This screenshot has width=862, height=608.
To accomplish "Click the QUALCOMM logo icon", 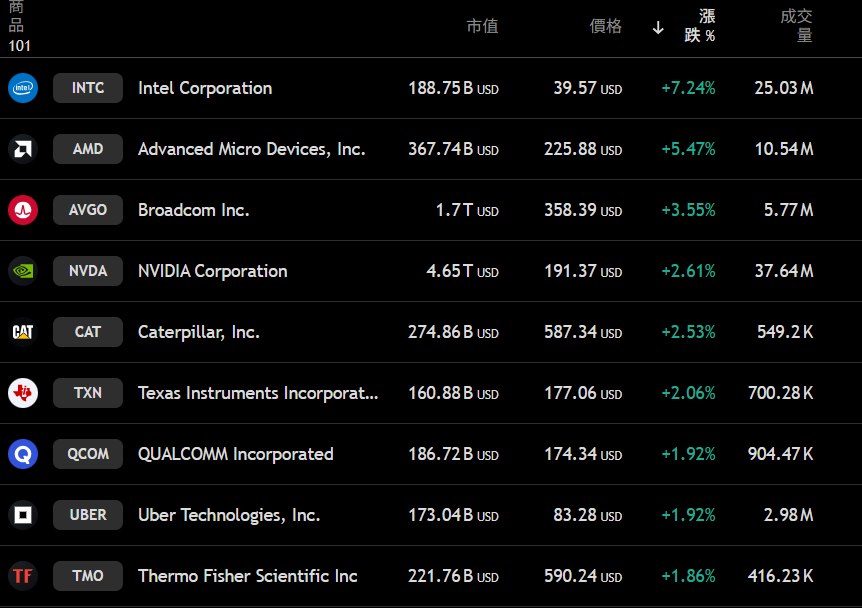I will pyautogui.click(x=22, y=454).
